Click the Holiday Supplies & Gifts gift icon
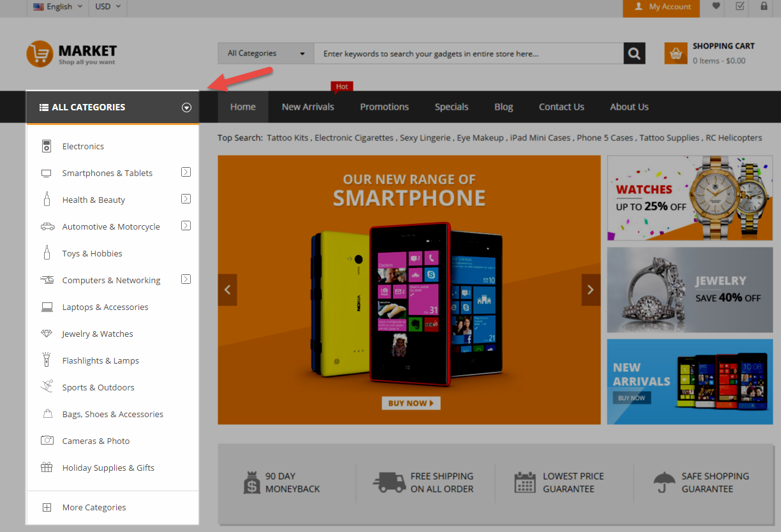Image resolution: width=781 pixels, height=532 pixels. 47,467
